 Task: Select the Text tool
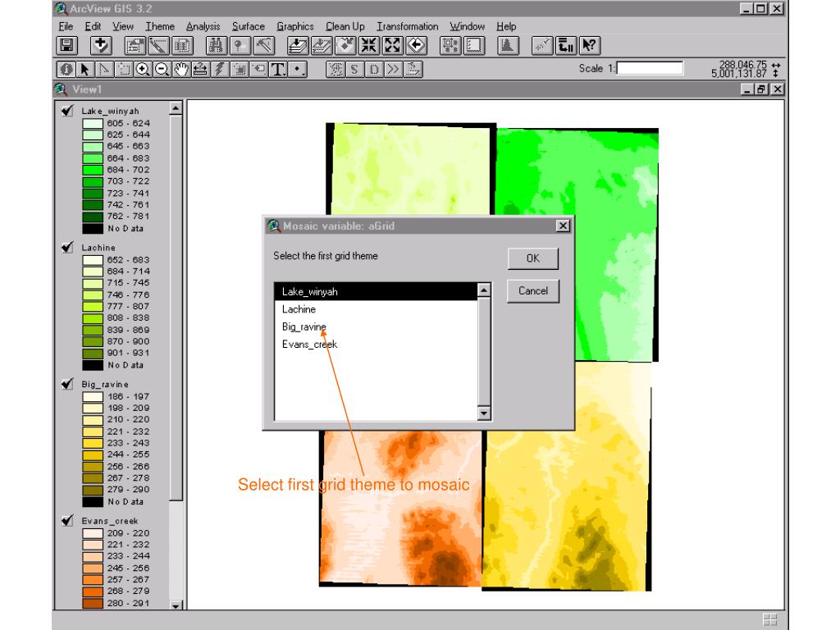point(278,69)
